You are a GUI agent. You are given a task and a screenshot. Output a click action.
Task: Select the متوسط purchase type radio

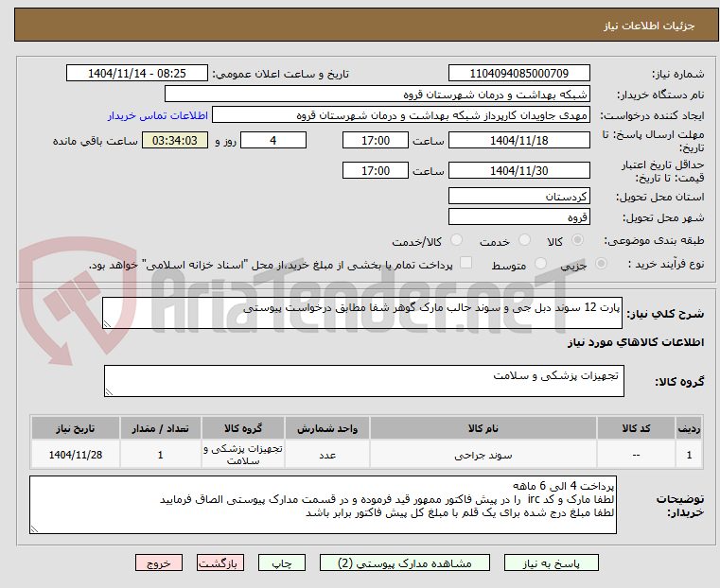(x=541, y=263)
